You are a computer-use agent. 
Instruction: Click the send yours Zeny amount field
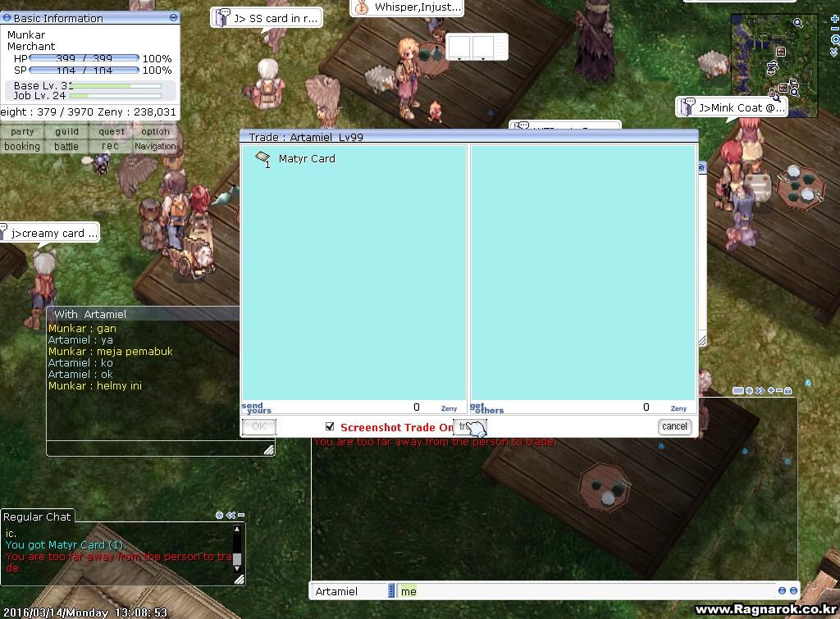[354, 407]
